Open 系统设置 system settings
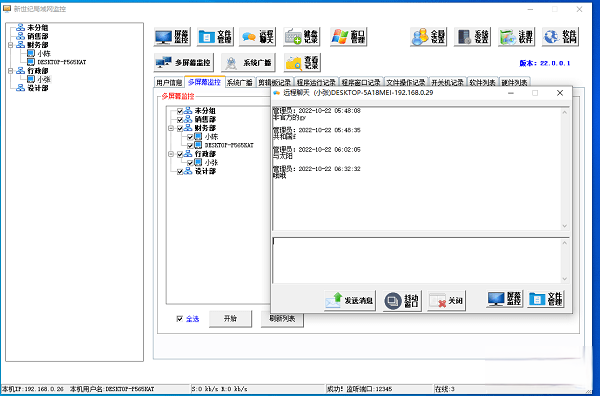The height and width of the screenshot is (396, 600). pyautogui.click(x=472, y=37)
